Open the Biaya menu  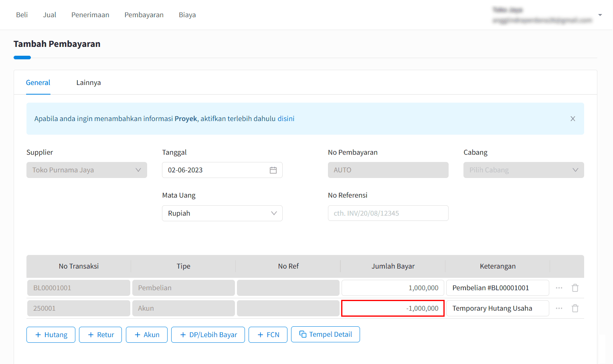tap(187, 15)
